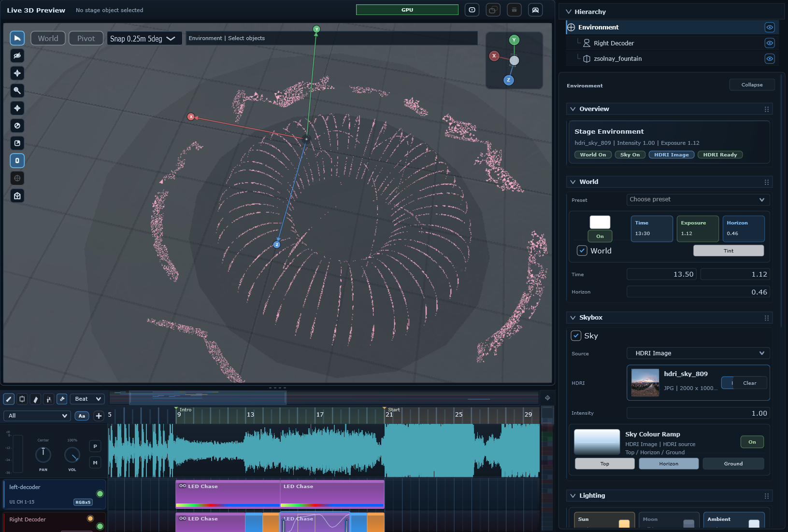Click the Tint button
This screenshot has width=788, height=532.
[x=729, y=251]
